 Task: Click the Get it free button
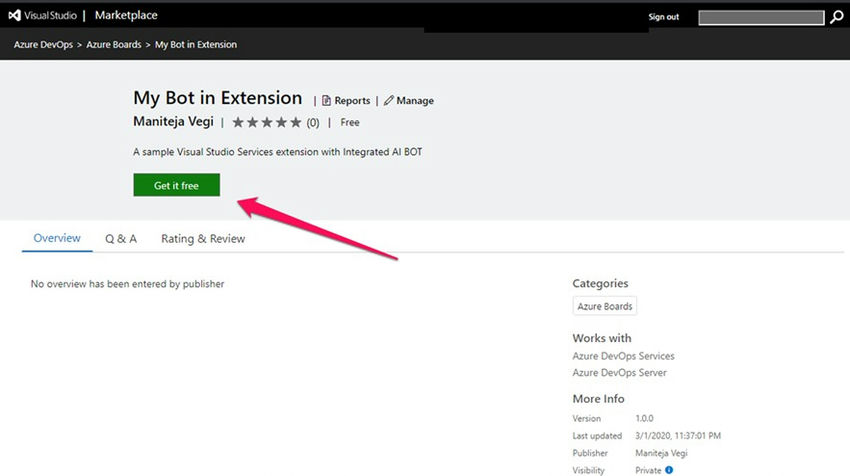point(176,185)
